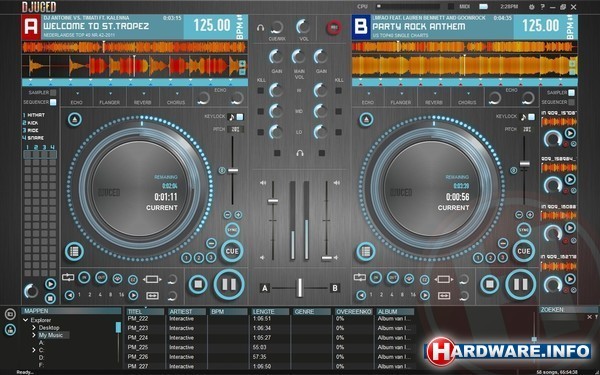600x375 pixels.
Task: Open deck A FLANGER effect dropdown
Action: [110, 93]
